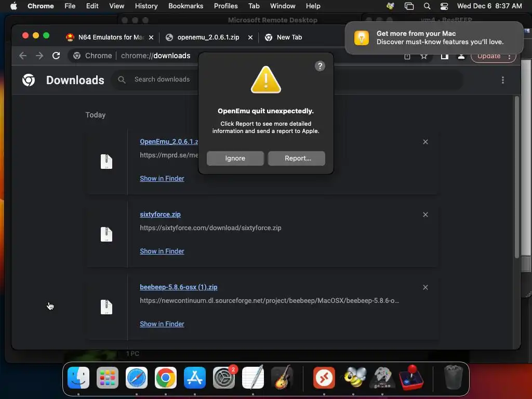Open the beebeep-5.8.6-osx (1).zip link
Screen dimensions: 532x399
[x=179, y=287]
